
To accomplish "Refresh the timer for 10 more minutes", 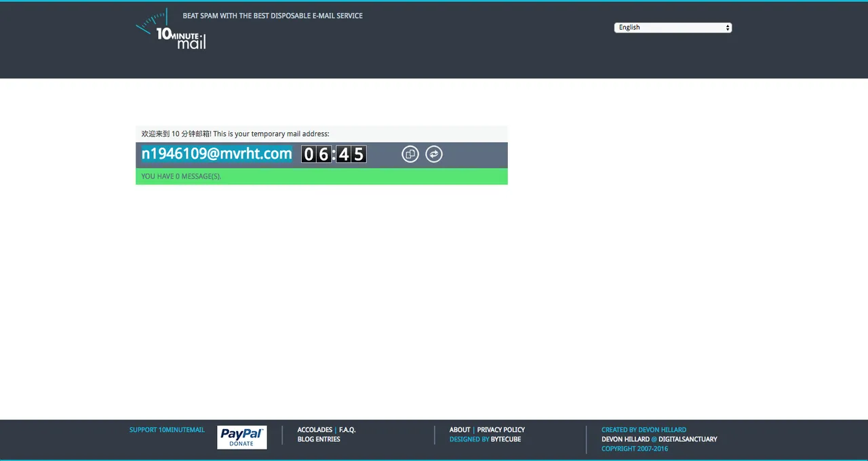I will (434, 155).
